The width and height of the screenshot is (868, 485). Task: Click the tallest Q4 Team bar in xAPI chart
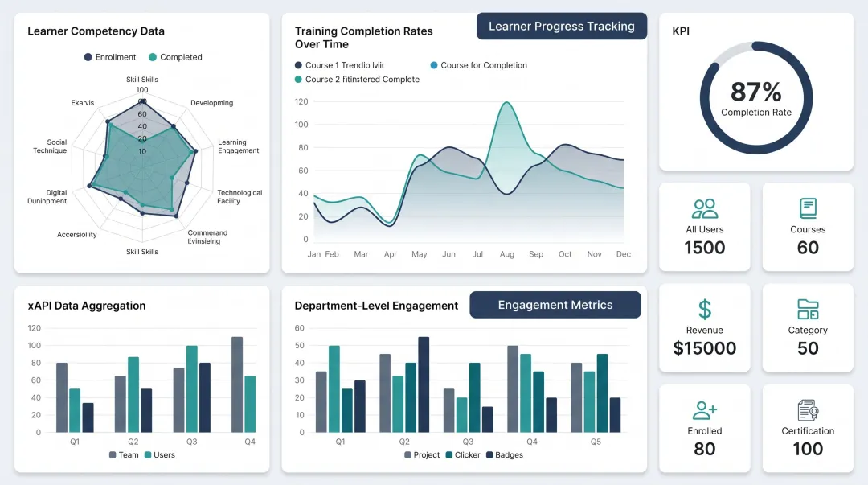coord(237,384)
